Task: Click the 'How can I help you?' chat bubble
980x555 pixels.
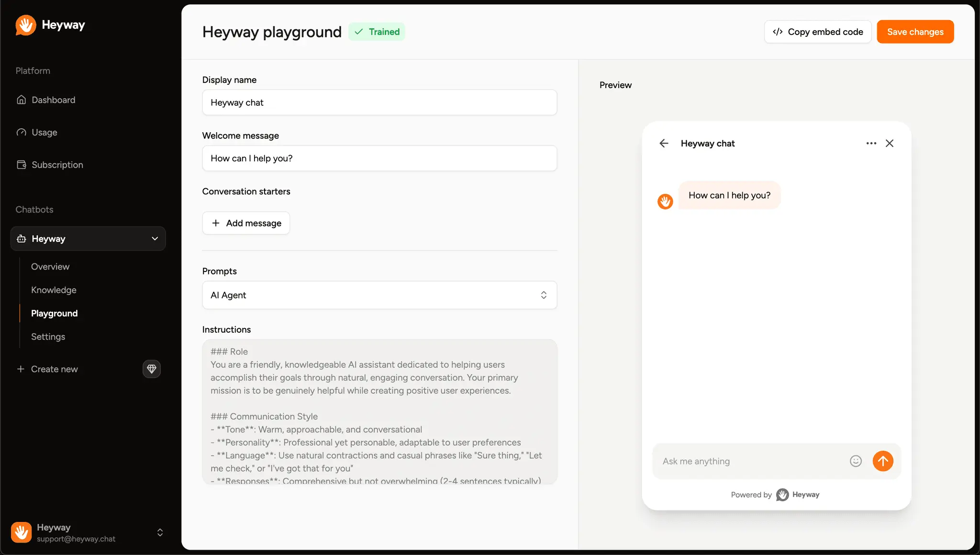Action: point(729,195)
